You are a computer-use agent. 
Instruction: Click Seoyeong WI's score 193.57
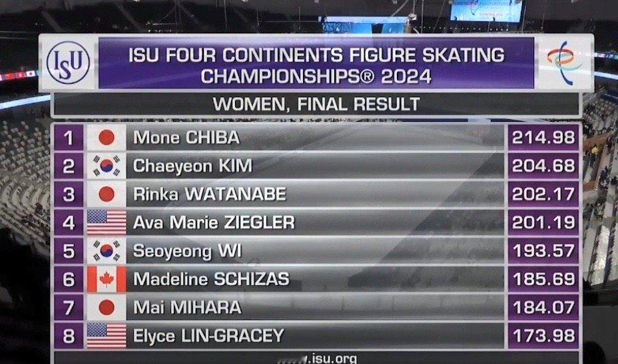[543, 251]
